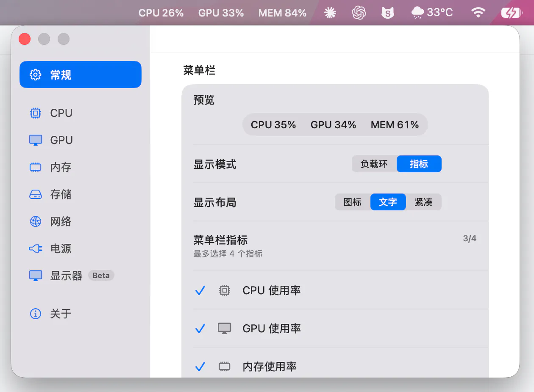Open the 网络 settings tab

click(81, 221)
